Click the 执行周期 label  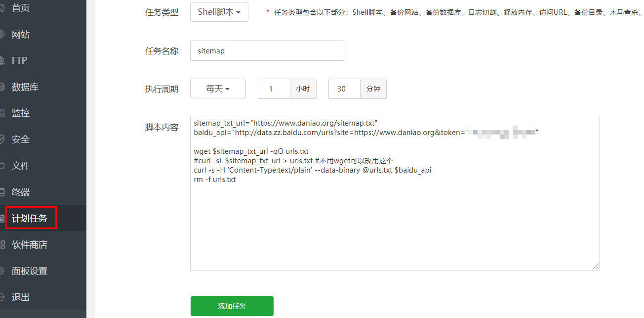[x=161, y=90]
